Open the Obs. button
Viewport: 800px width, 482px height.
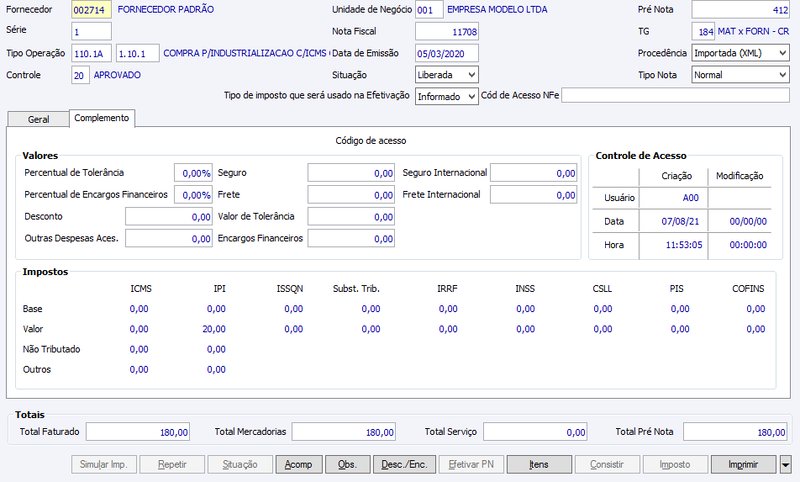pyautogui.click(x=347, y=465)
